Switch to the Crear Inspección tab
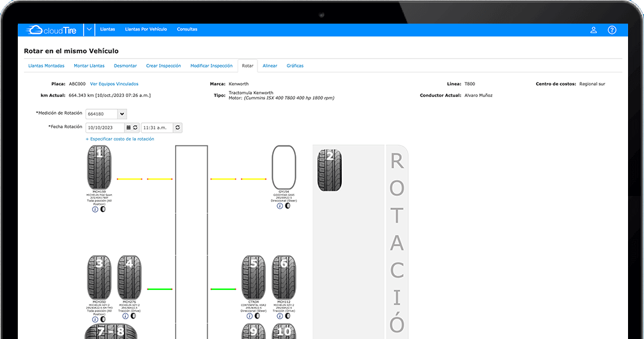644x339 pixels. (x=164, y=66)
